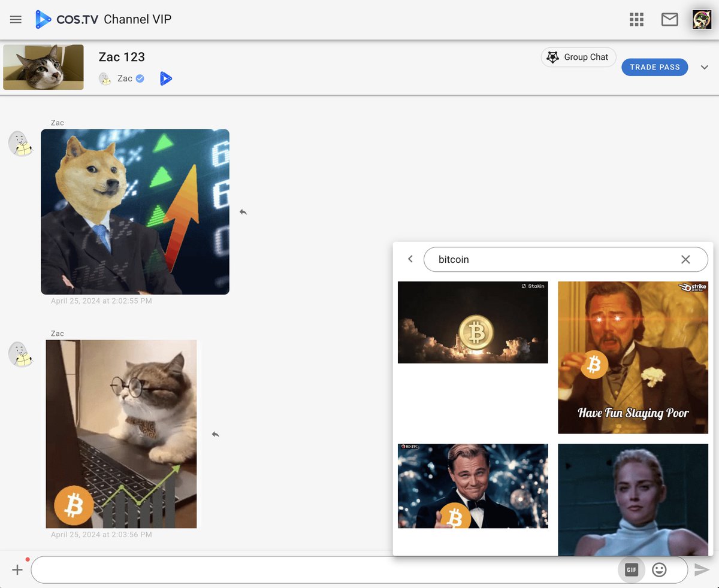Open the Zac 123 cat channel thumbnail

tap(43, 67)
